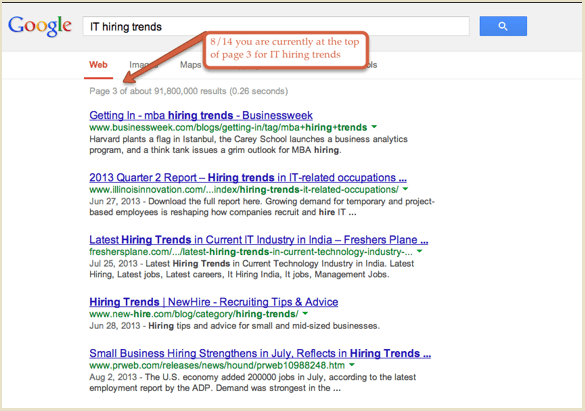This screenshot has height=411, width=585.
Task: Expand the arrow beside freshersplane.com URL
Action: [419, 251]
